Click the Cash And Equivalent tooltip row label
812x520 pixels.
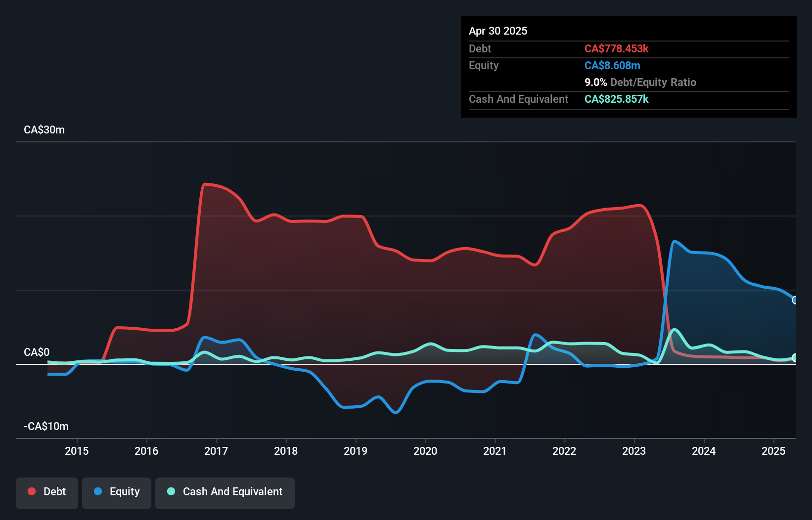click(x=518, y=99)
